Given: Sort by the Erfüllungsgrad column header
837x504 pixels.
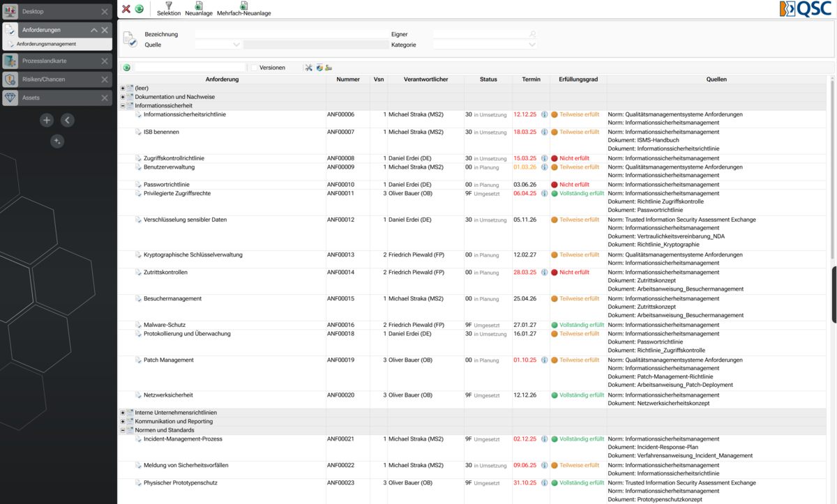Looking at the screenshot, I should pyautogui.click(x=578, y=79).
